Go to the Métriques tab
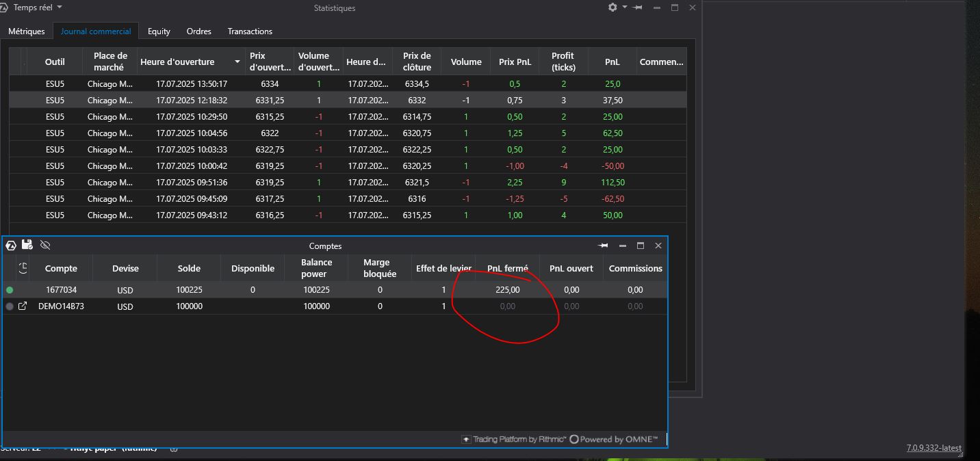 click(27, 31)
